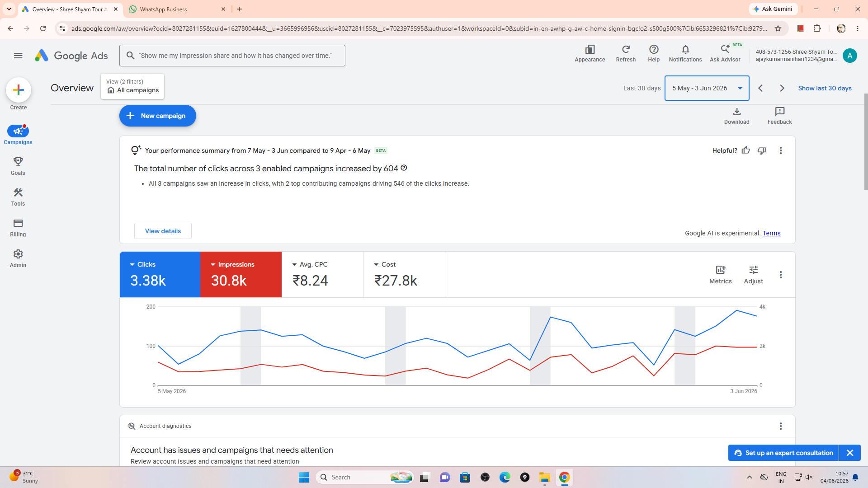Close the expert consultation banner
This screenshot has width=868, height=488.
point(850,453)
